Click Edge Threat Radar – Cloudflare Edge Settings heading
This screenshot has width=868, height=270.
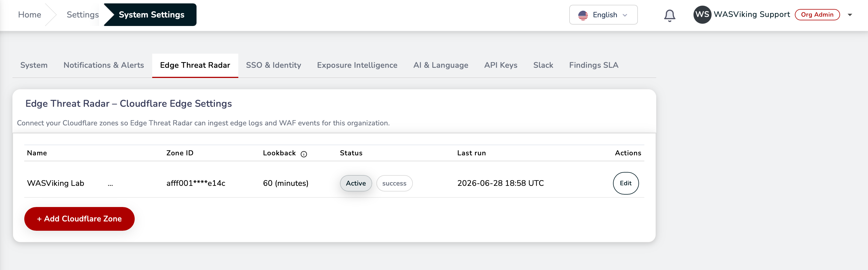pos(128,103)
